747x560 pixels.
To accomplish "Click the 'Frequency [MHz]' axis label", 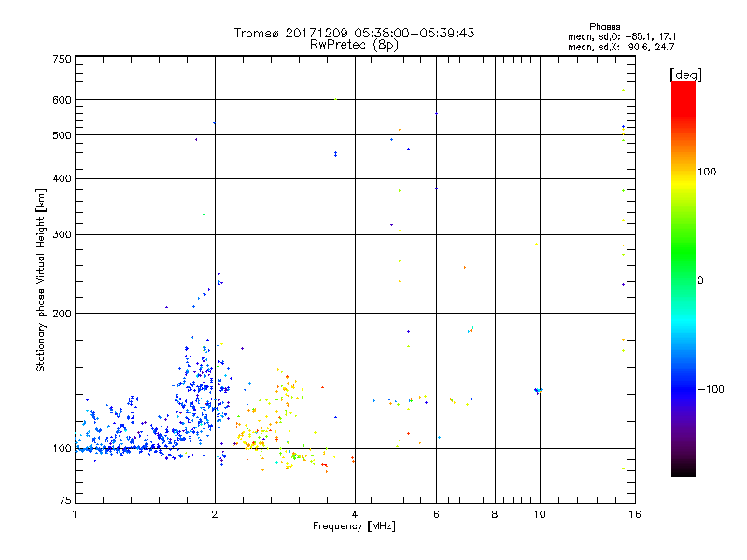I will tap(354, 525).
